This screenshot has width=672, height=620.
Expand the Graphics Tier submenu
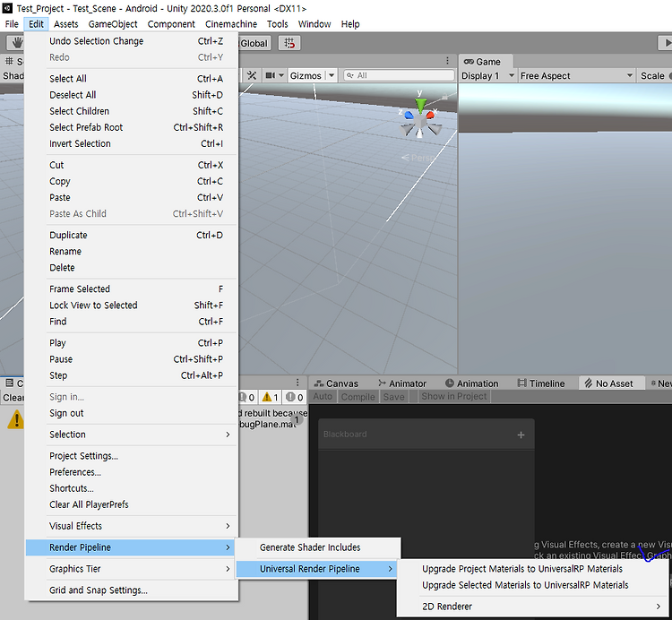pos(131,569)
